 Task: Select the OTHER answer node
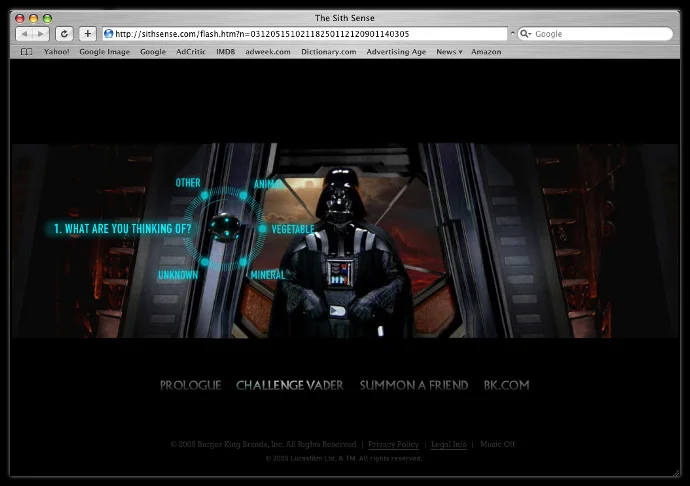pyautogui.click(x=205, y=195)
